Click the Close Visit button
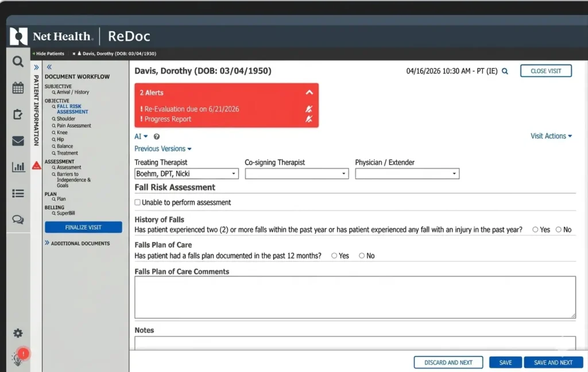Screen dimensions: 588x372 pos(546,71)
